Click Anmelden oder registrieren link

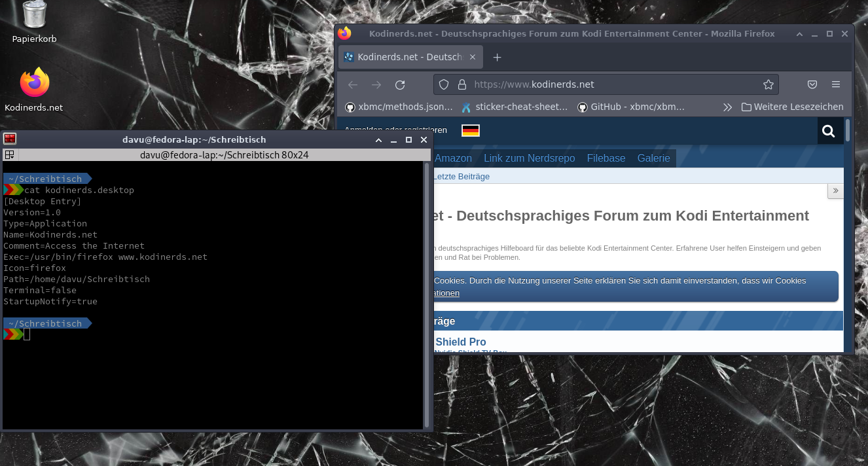click(395, 130)
